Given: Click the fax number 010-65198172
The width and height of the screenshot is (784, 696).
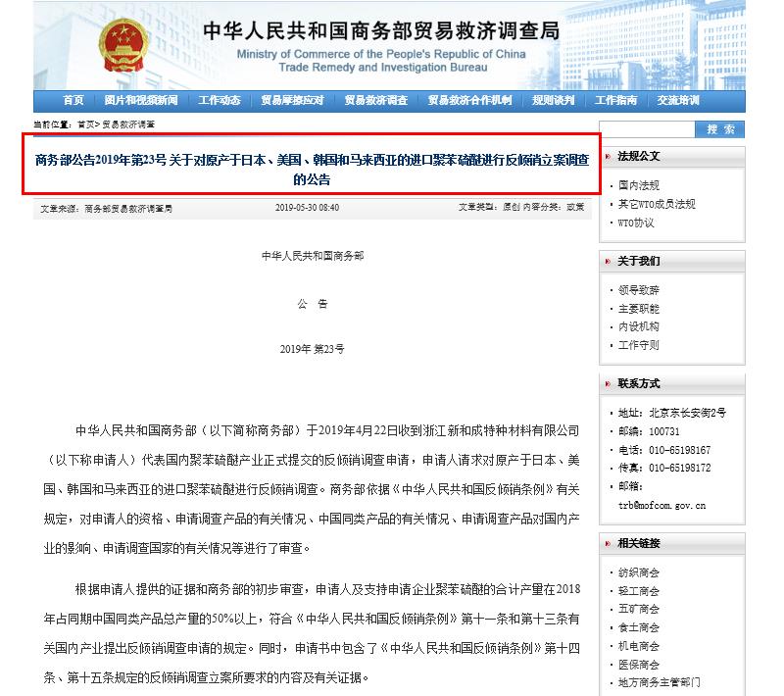Looking at the screenshot, I should (x=680, y=468).
